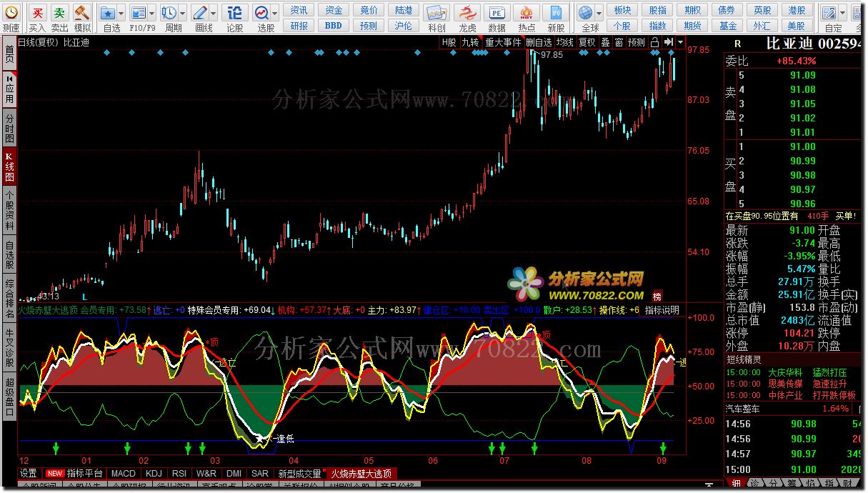
Task: Click 删自选 to remove from watchlist
Action: tap(539, 42)
